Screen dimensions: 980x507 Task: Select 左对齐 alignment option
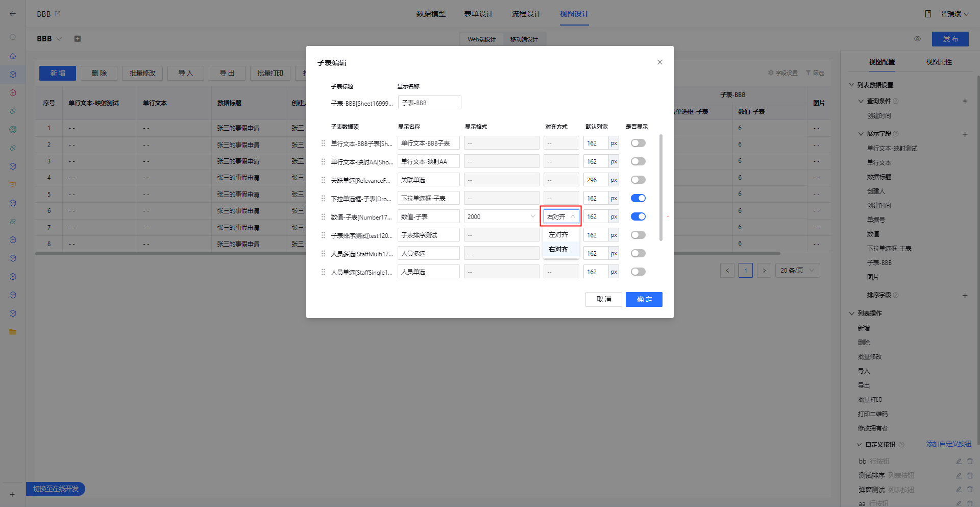point(561,235)
